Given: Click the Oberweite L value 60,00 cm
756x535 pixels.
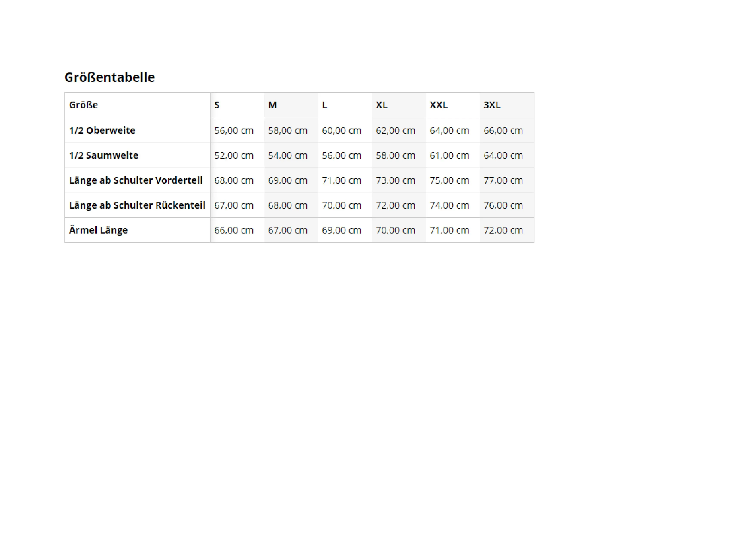Looking at the screenshot, I should [341, 130].
